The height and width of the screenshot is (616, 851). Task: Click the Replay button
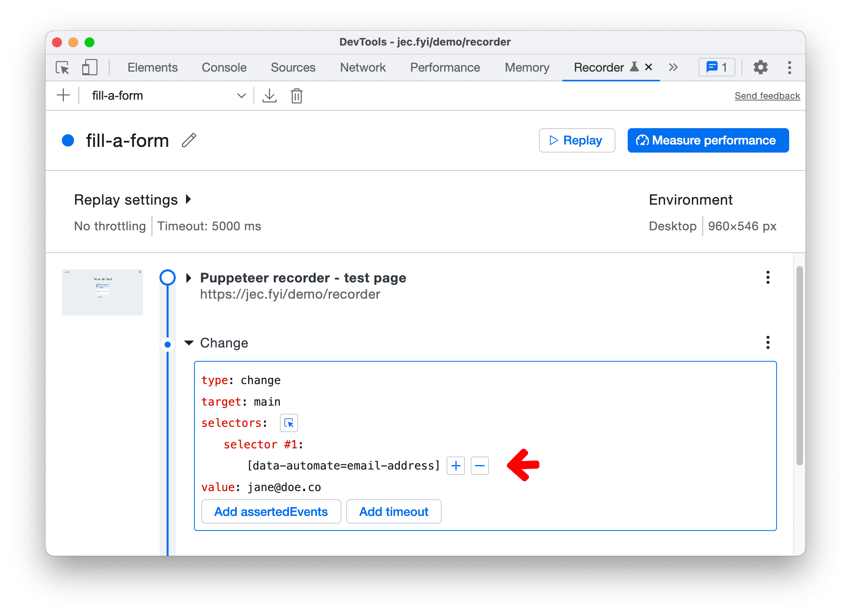(577, 140)
